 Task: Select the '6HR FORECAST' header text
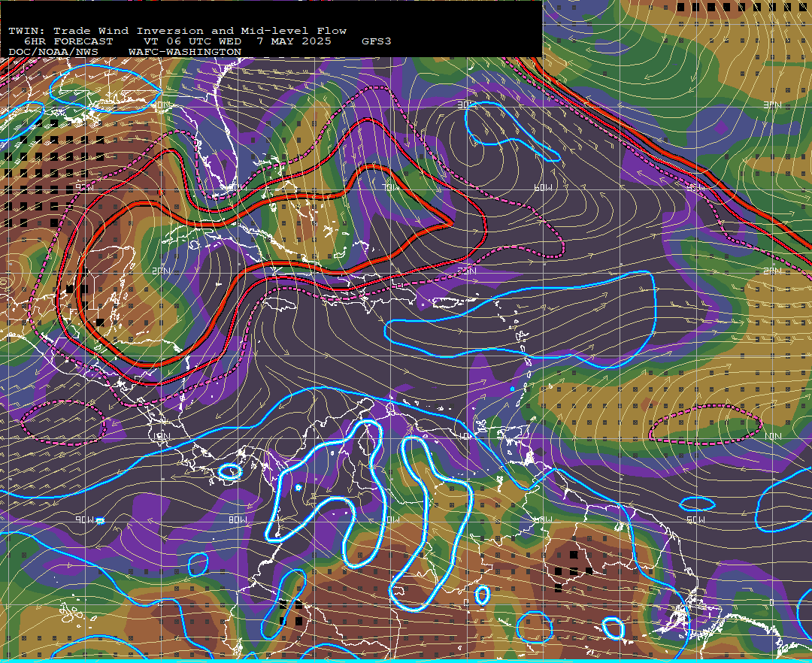coord(68,41)
